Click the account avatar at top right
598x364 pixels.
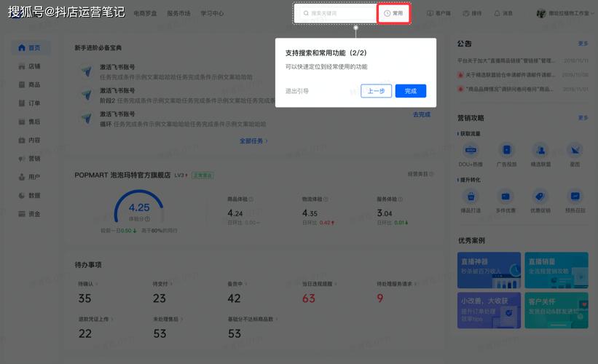[x=541, y=13]
